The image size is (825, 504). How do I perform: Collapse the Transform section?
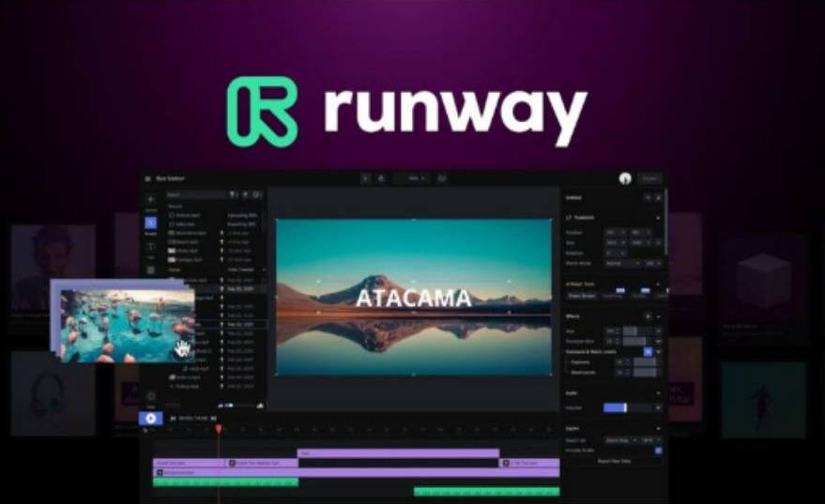(x=658, y=218)
